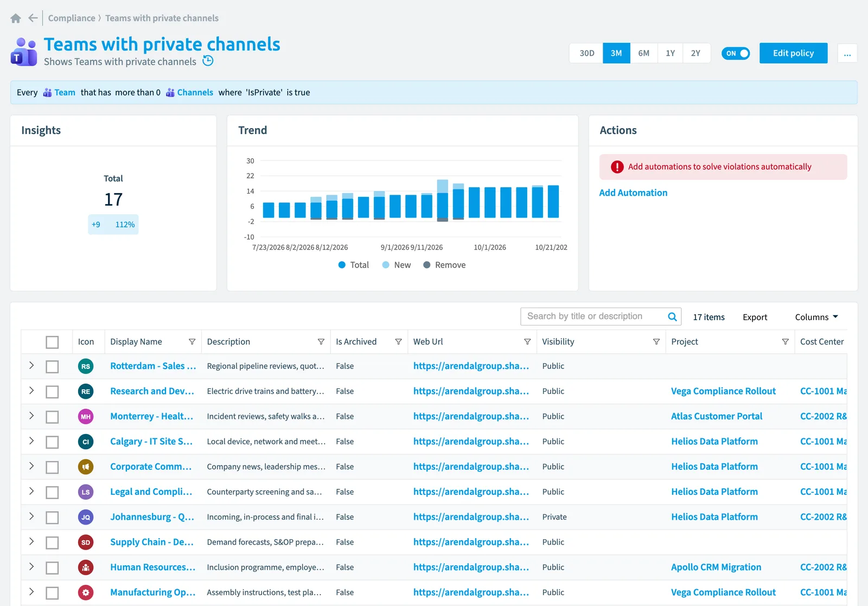Screen dimensions: 868x606
Task: Expand the Supply Chain row
Action: tap(31, 541)
